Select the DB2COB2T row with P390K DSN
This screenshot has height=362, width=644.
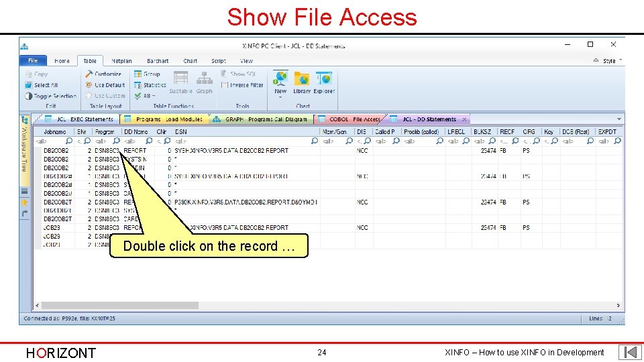(329, 202)
